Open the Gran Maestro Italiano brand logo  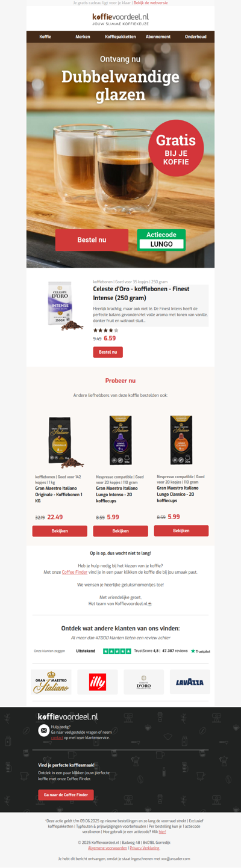tap(51, 682)
